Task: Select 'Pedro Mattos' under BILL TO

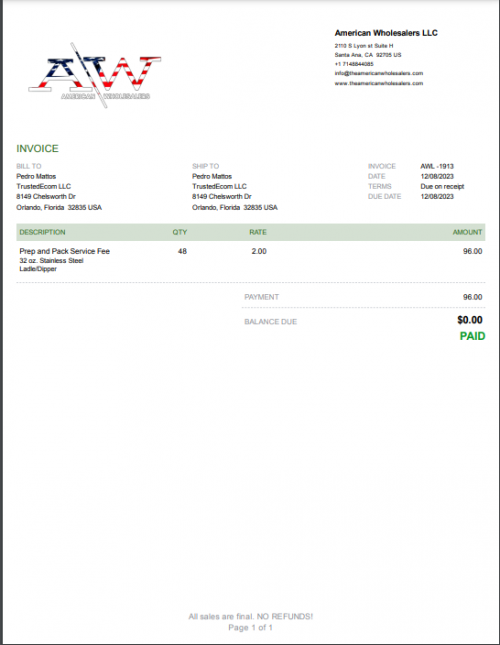Action: point(36,176)
